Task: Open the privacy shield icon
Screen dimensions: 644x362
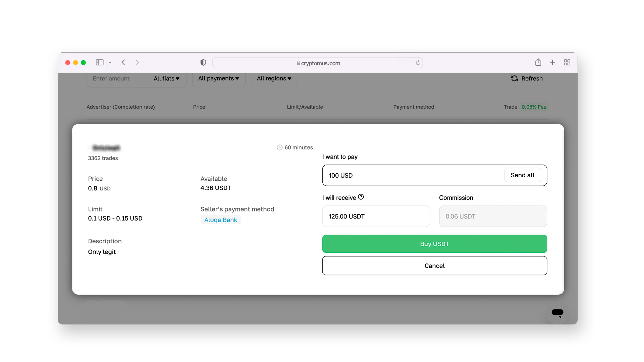Action: coord(203,62)
